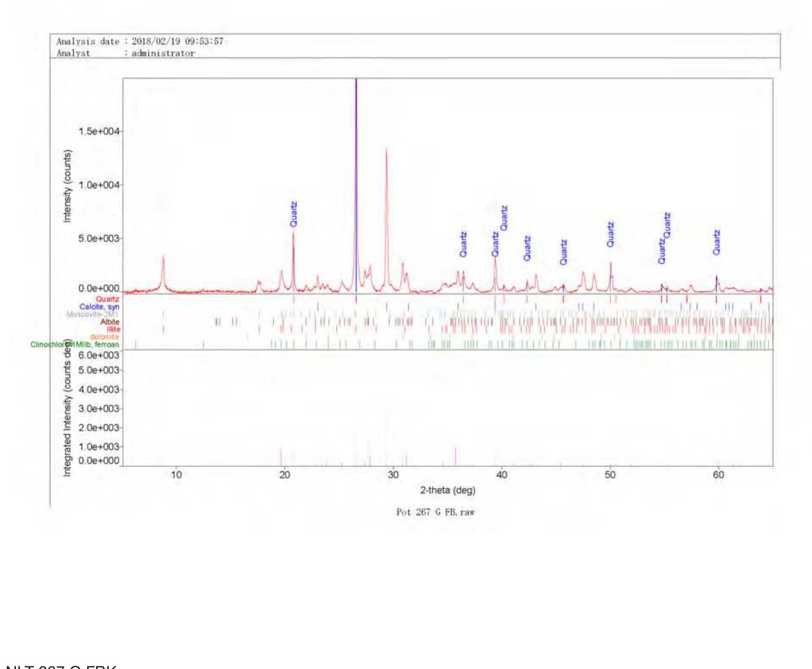The height and width of the screenshot is (669, 812).
Task: Select the 2-theta (deg) axis title
Action: 447,490
